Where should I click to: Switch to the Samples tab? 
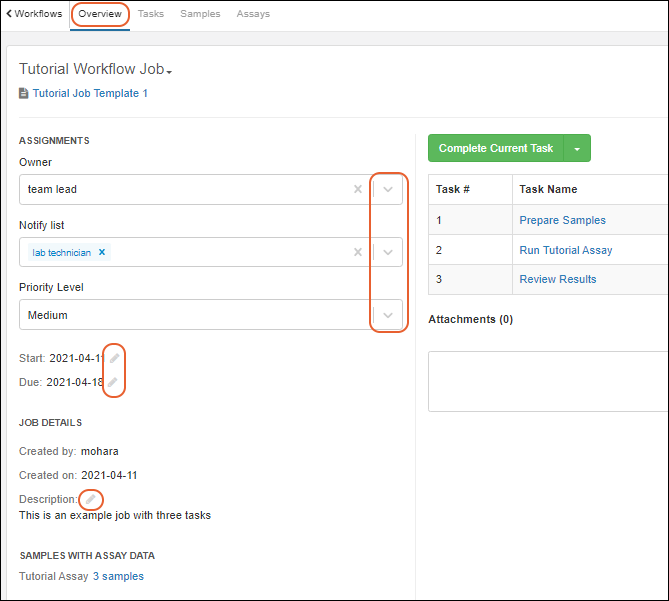tap(200, 14)
